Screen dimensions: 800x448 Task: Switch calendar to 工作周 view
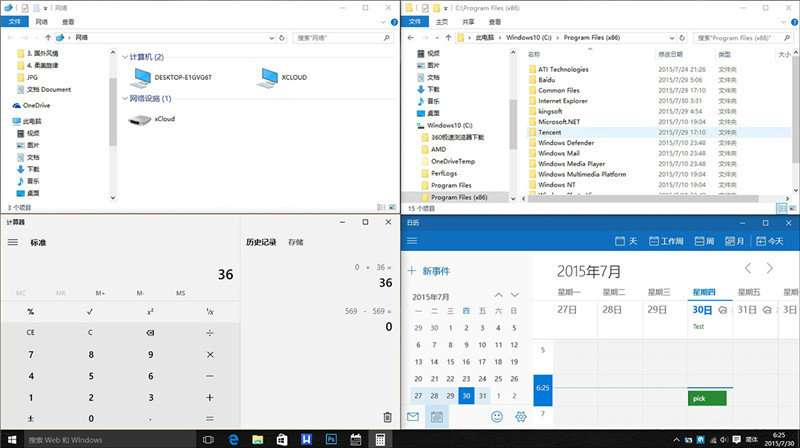click(665, 241)
